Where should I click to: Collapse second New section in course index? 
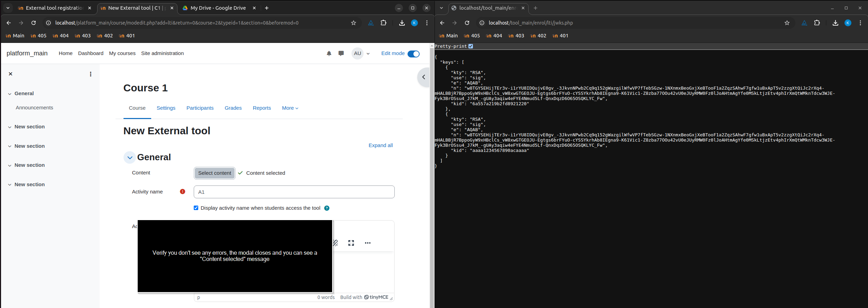10,146
